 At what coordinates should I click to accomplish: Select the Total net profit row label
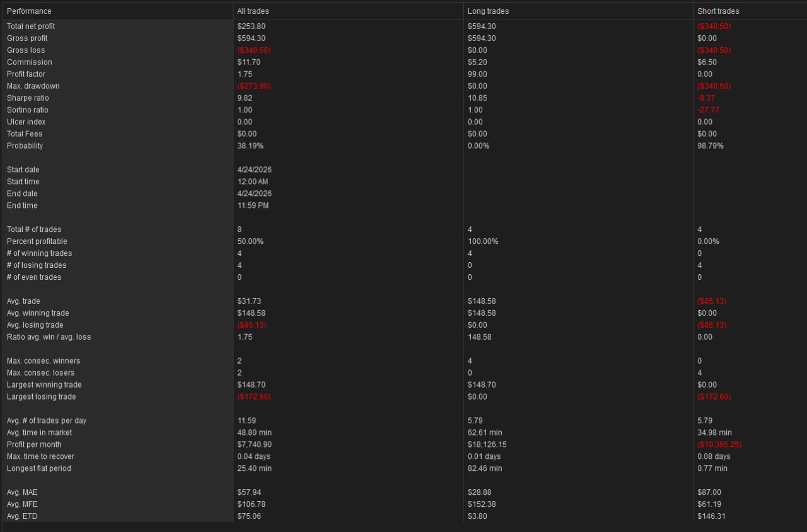point(31,26)
